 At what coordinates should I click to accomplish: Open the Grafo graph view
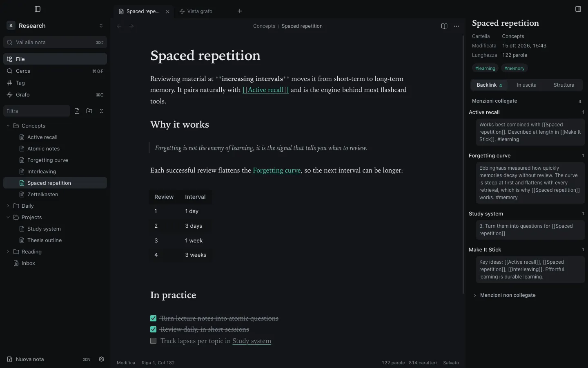[x=55, y=94]
